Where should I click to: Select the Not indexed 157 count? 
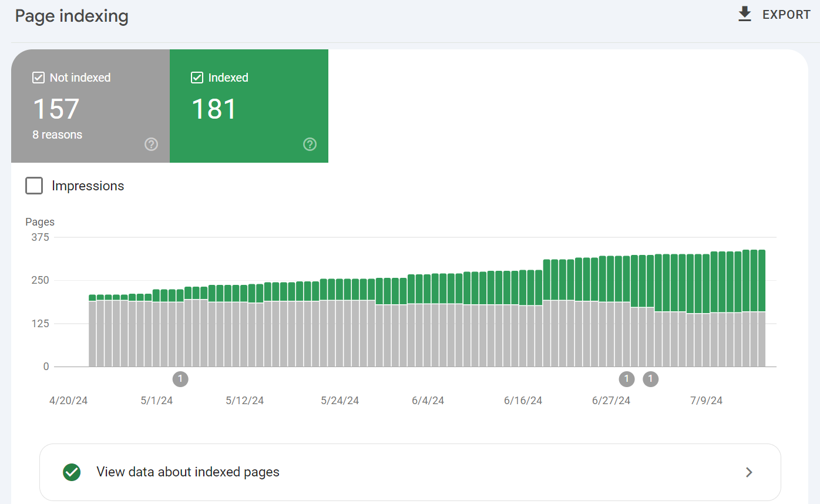click(x=56, y=109)
